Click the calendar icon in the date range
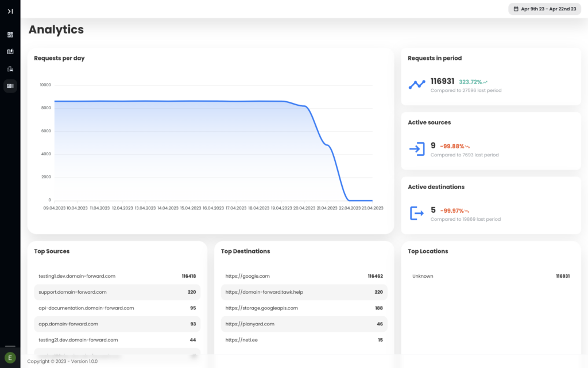588x368 pixels. (x=516, y=9)
